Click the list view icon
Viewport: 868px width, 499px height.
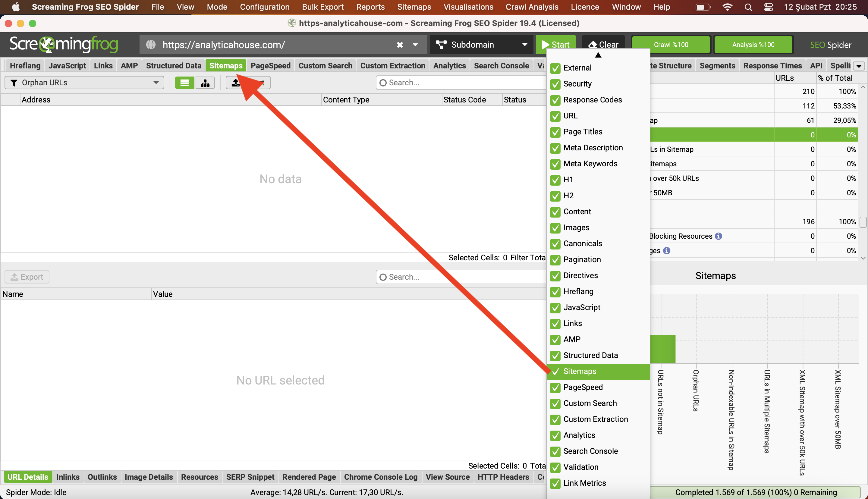click(x=184, y=83)
